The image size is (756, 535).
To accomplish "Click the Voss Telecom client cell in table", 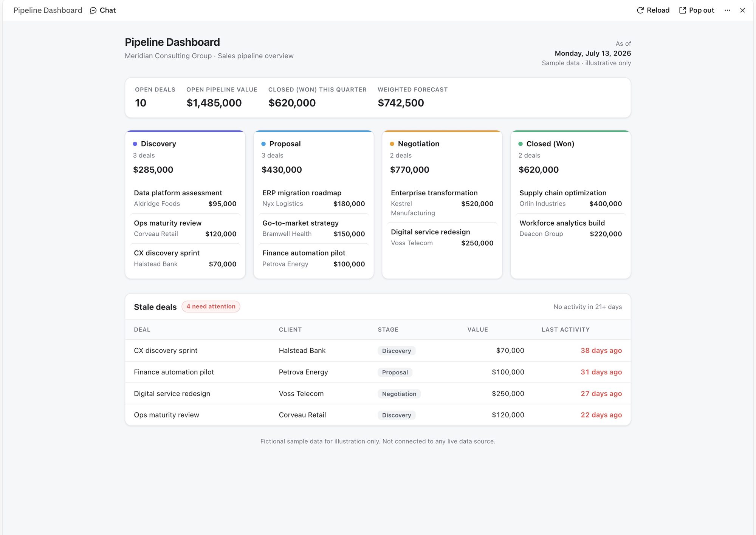I will click(x=301, y=394).
